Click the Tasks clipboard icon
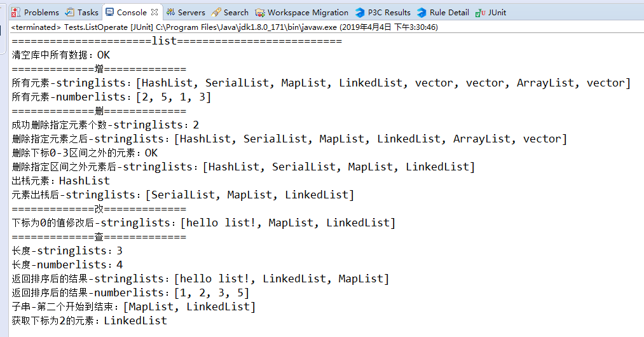 click(70, 12)
